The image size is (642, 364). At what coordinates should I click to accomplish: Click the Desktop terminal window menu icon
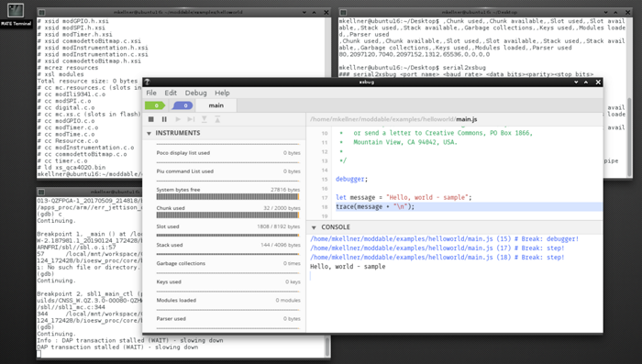(344, 12)
